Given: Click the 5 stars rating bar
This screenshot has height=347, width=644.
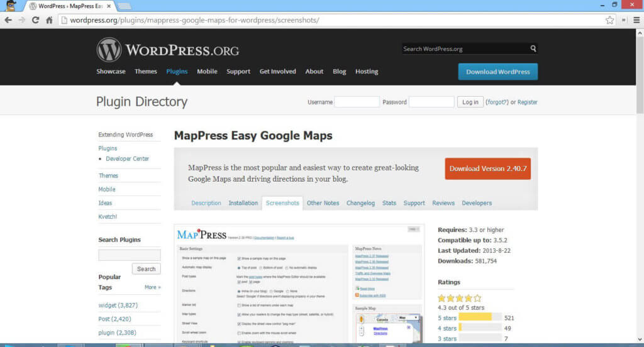Looking at the screenshot, I should click(x=480, y=317).
